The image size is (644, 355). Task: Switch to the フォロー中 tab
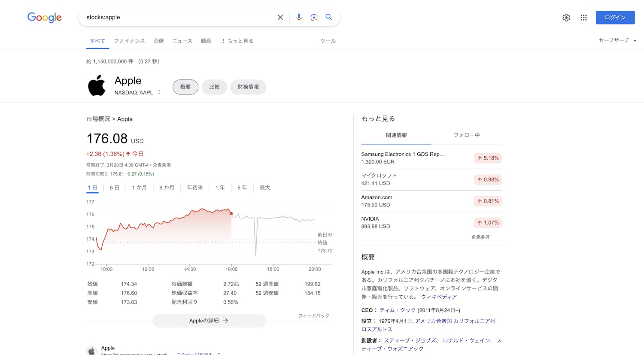[x=467, y=135]
